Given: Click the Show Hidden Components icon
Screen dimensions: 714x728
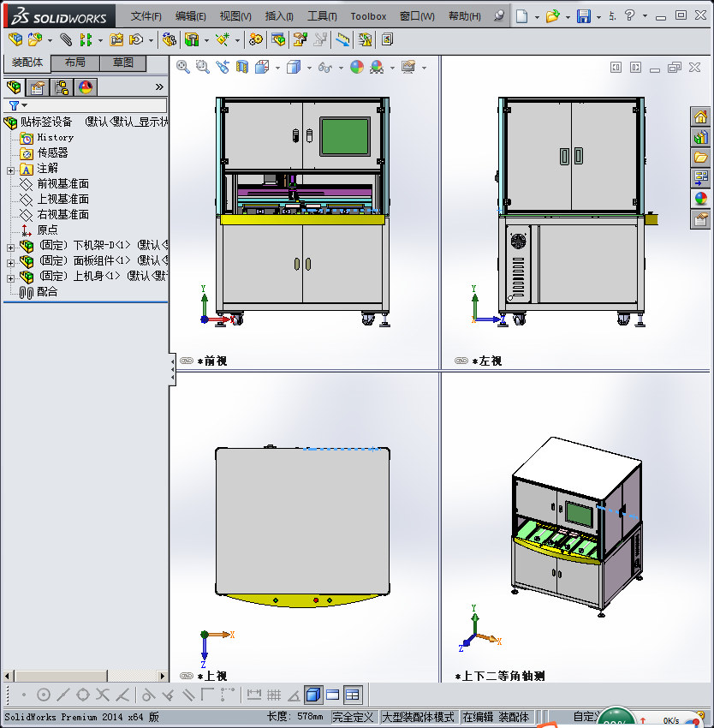Looking at the screenshot, I should coord(169,40).
